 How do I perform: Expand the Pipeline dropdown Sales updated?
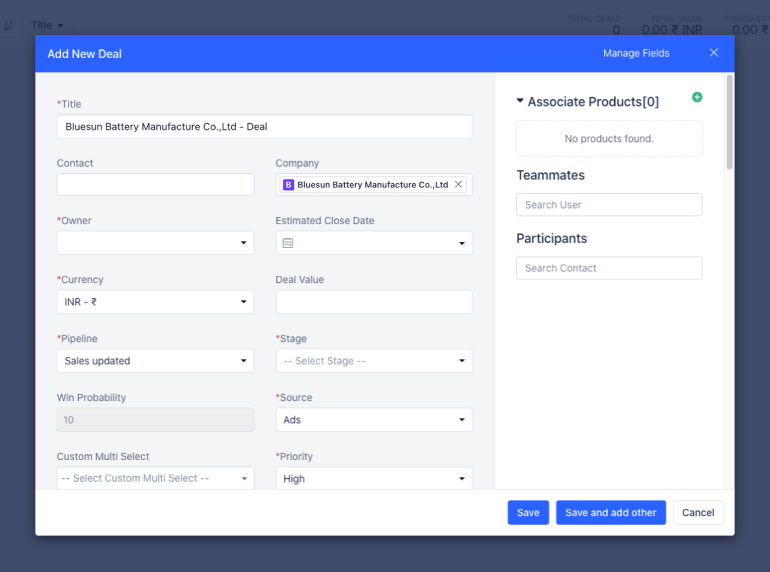point(155,361)
